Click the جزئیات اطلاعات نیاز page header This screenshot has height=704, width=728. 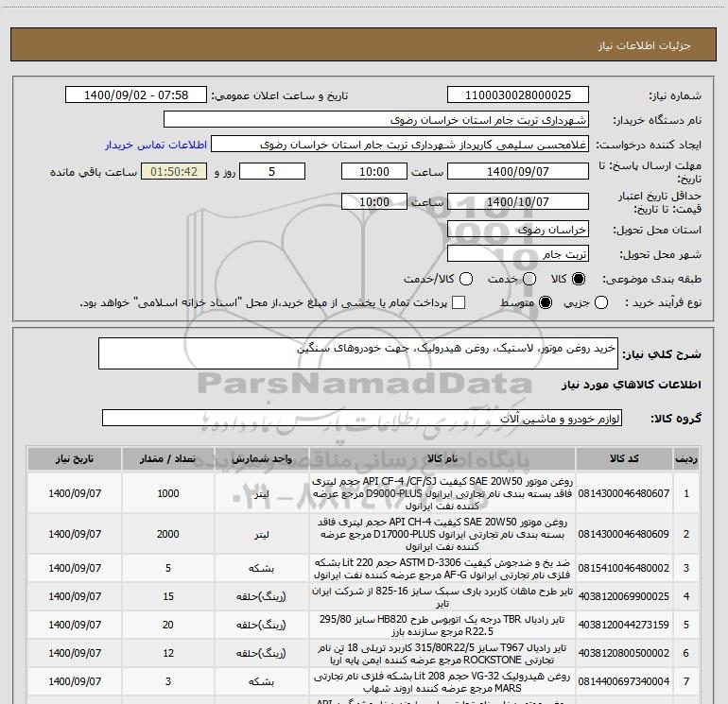645,45
